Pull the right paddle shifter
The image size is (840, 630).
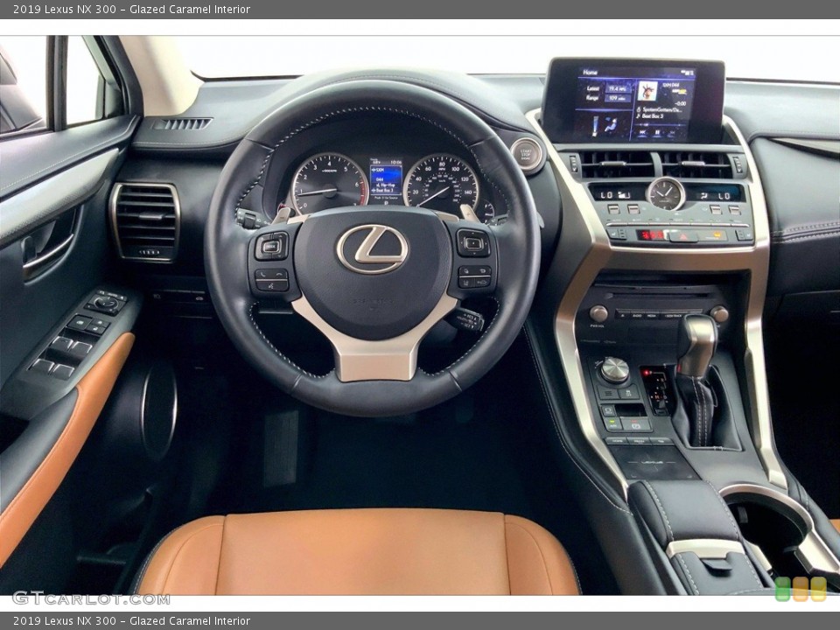pyautogui.click(x=469, y=213)
